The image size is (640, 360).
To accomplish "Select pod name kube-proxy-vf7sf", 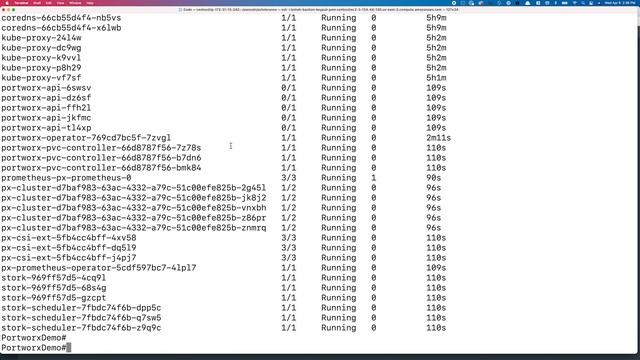I will (41, 78).
